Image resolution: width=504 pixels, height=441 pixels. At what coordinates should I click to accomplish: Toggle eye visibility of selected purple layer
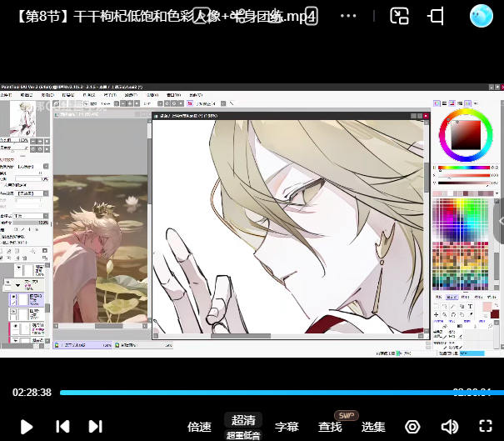click(13, 297)
